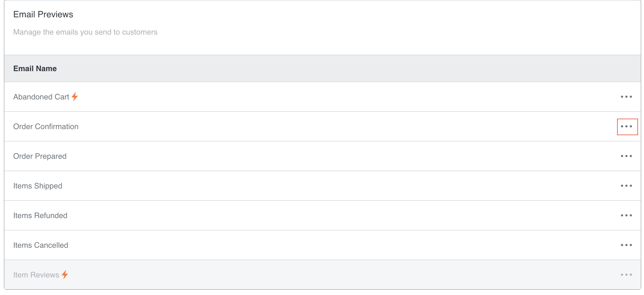Click the lightning bolt beside Item Reviews
This screenshot has height=295, width=644.
[65, 275]
